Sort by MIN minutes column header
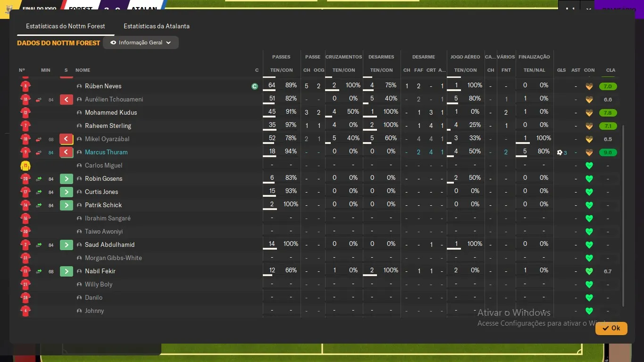Screen dimensions: 644x362 pyautogui.click(x=45, y=70)
